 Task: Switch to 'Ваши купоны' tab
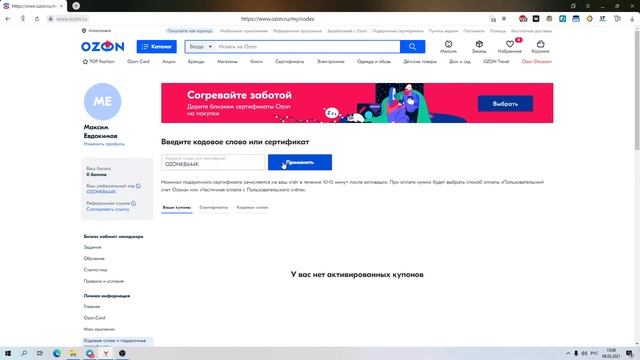tap(177, 208)
